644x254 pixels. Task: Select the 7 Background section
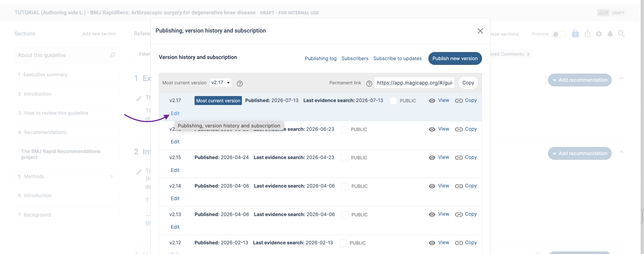tap(67, 215)
